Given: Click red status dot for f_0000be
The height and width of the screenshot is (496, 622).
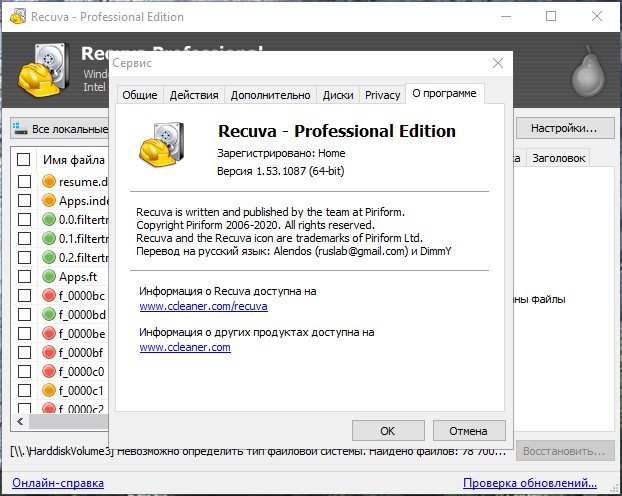Looking at the screenshot, I should pos(49,333).
